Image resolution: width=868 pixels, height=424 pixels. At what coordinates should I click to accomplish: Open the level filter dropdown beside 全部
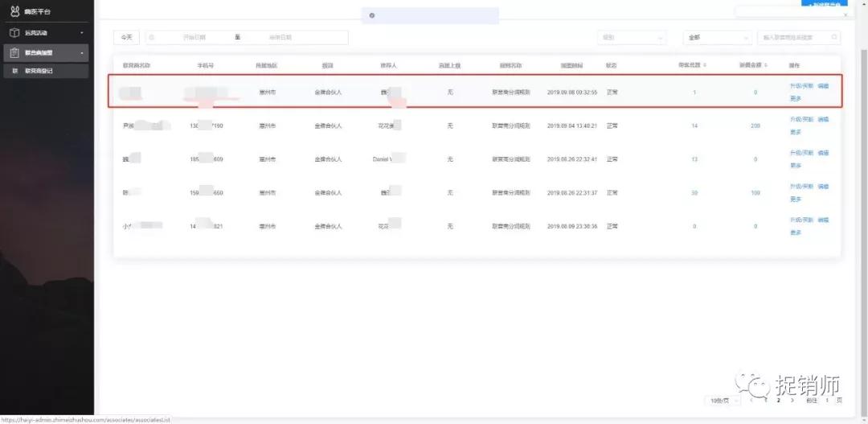point(631,37)
